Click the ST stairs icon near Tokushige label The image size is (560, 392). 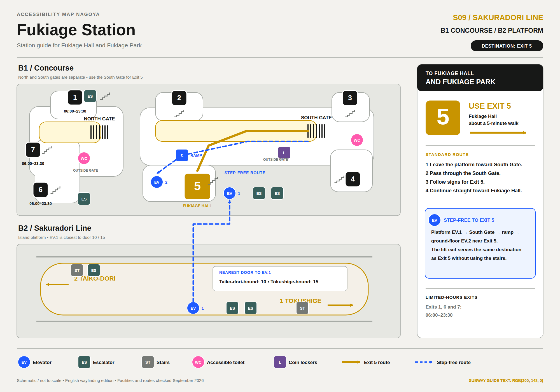tap(302, 308)
